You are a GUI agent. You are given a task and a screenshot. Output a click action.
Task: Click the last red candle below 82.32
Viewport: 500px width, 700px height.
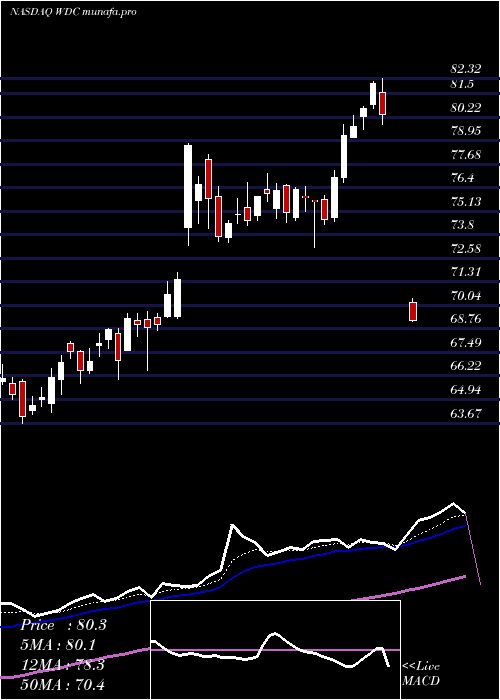(382, 103)
